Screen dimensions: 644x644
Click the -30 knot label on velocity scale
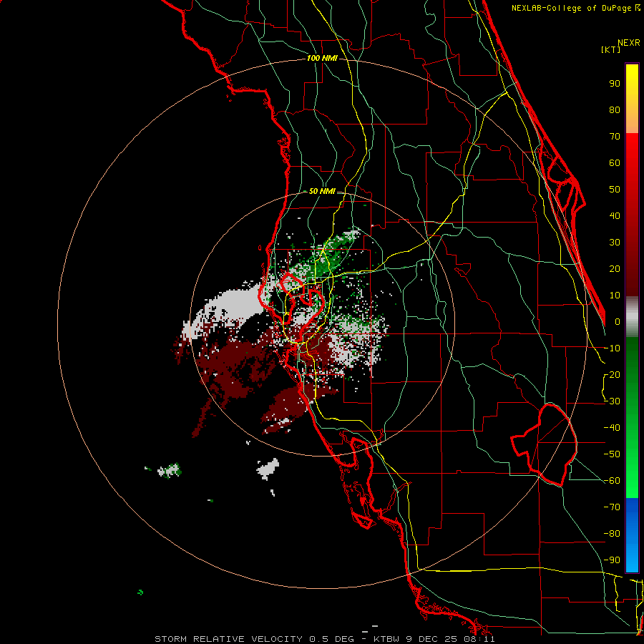click(612, 401)
